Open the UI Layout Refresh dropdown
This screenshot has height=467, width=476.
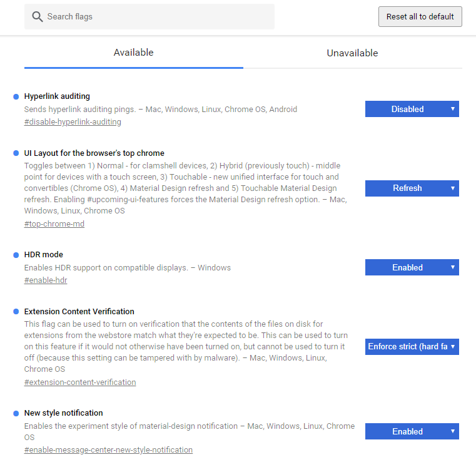[412, 188]
